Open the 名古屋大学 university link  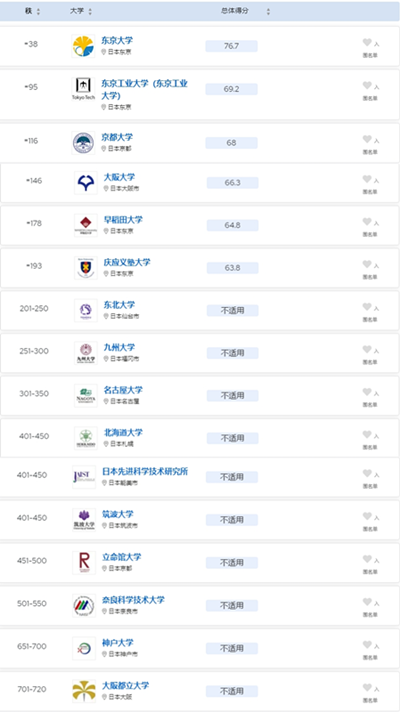click(123, 390)
